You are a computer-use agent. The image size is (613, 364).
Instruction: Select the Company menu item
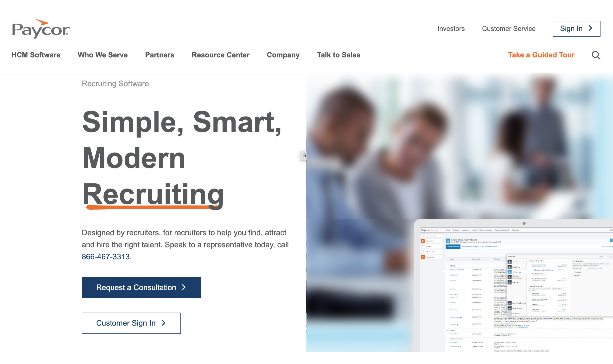[x=283, y=55]
